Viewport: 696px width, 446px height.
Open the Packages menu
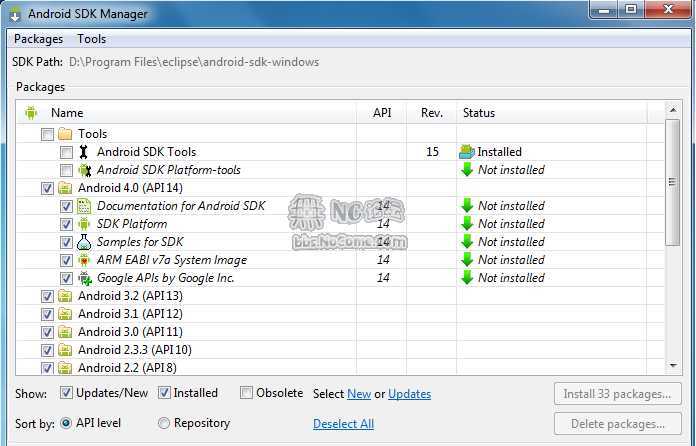(39, 39)
